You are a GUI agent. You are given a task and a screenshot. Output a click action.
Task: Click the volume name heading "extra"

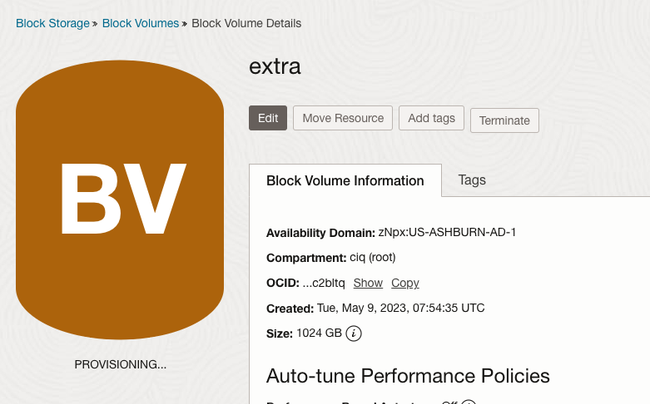(275, 66)
